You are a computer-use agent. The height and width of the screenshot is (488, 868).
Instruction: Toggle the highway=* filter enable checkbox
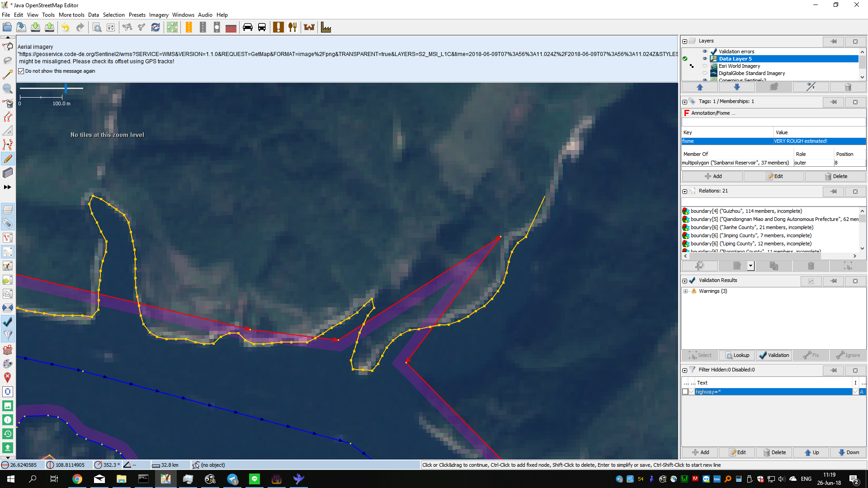pyautogui.click(x=685, y=392)
